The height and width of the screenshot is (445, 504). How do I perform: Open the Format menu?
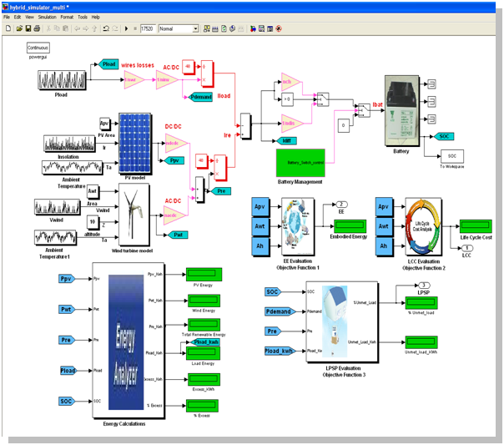(67, 17)
